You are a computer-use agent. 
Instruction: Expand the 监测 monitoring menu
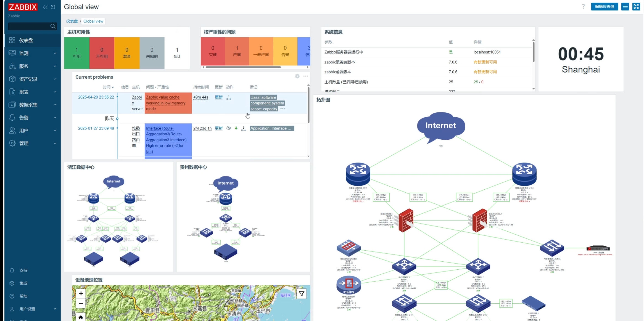pyautogui.click(x=33, y=53)
